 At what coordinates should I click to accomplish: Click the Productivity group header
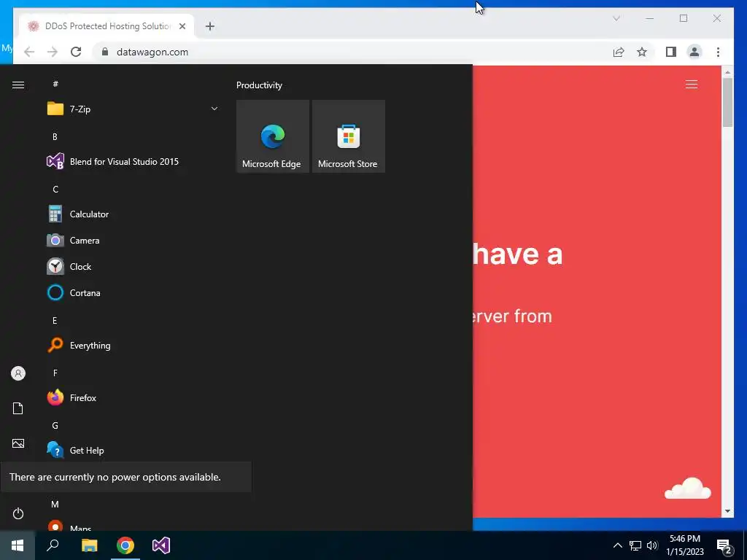(259, 85)
